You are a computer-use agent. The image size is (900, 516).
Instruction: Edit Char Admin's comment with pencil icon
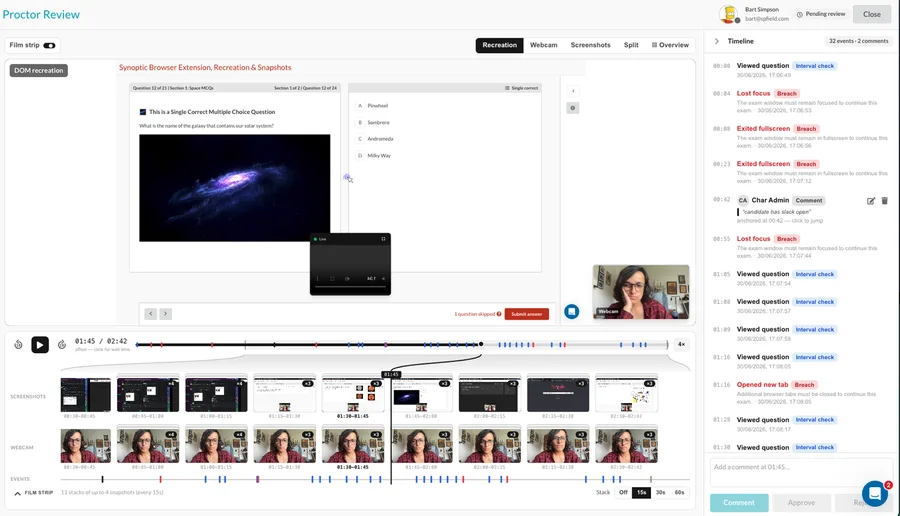(871, 201)
